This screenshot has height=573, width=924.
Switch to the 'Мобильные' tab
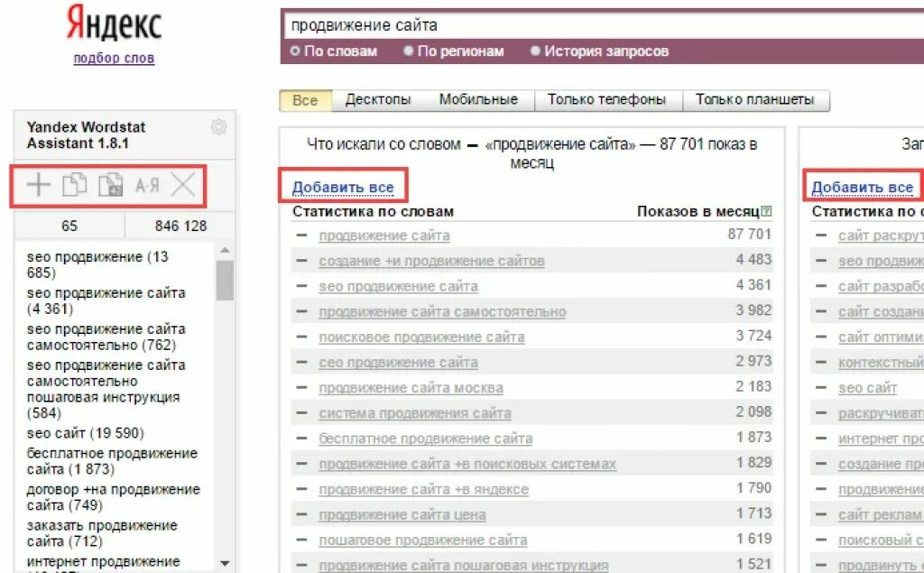478,99
